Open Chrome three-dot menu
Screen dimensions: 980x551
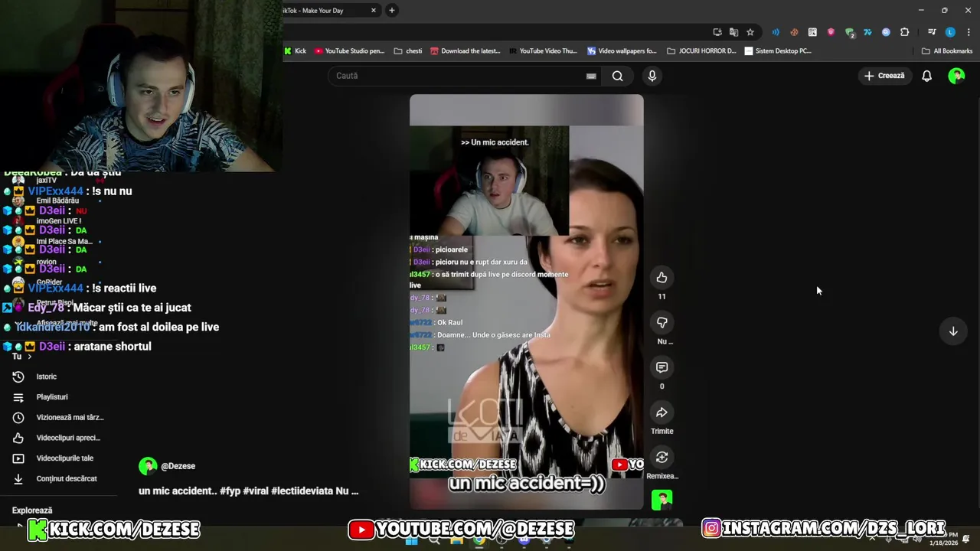point(969,32)
